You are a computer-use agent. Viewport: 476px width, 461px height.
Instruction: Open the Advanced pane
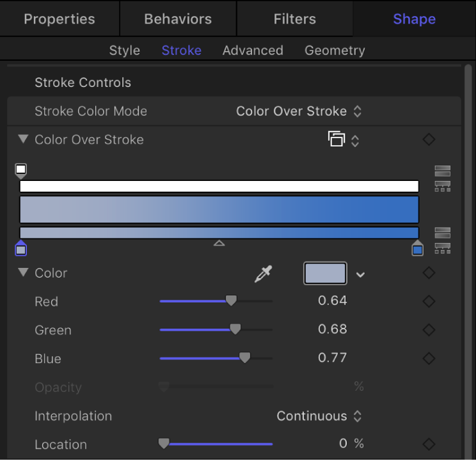coord(252,51)
